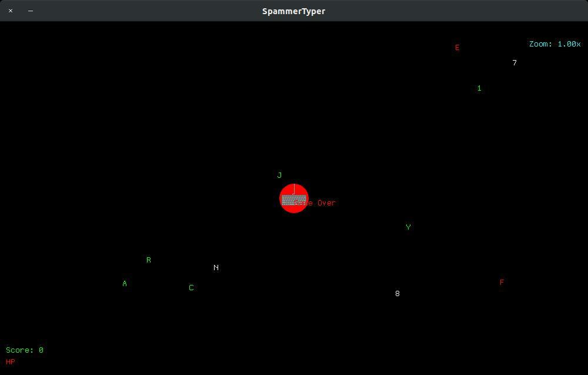Click the red letter F target
The image size is (588, 375).
coord(502,283)
